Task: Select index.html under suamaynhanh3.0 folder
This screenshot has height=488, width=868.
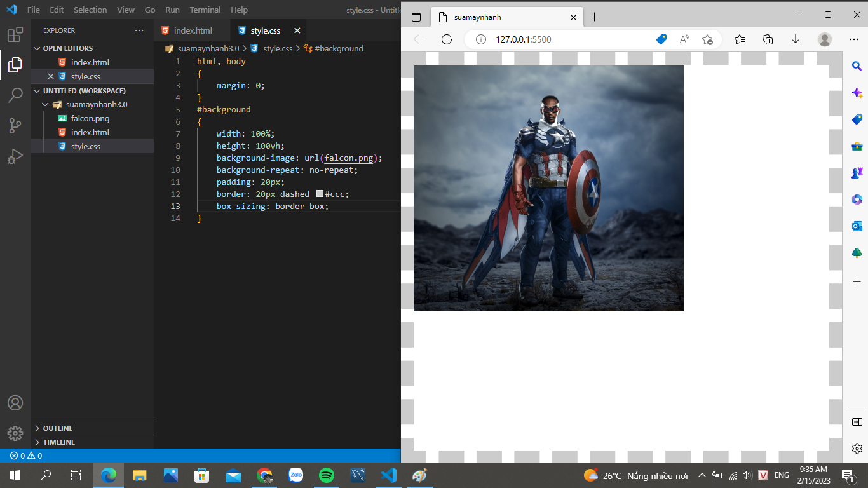Action: pos(92,133)
